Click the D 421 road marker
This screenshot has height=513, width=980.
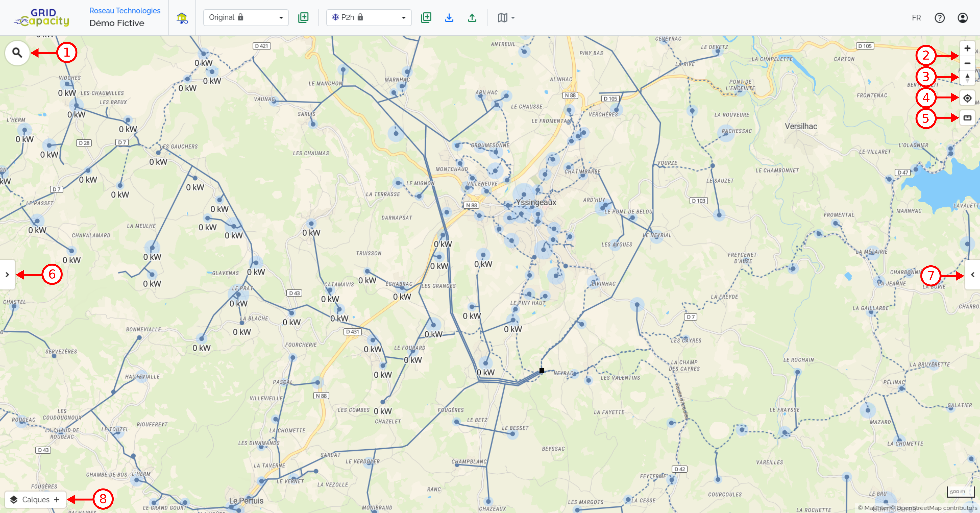tap(262, 46)
